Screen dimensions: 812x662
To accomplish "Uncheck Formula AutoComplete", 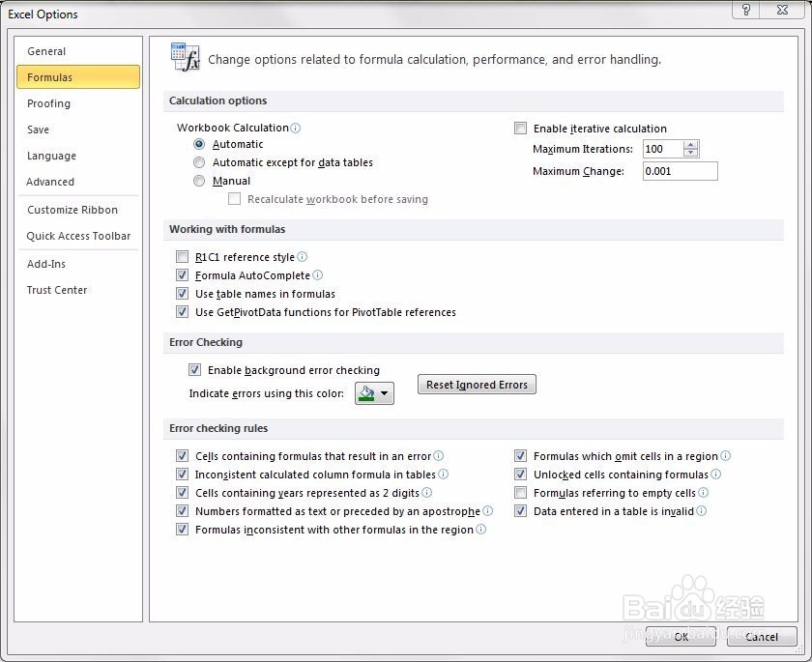I will 183,275.
